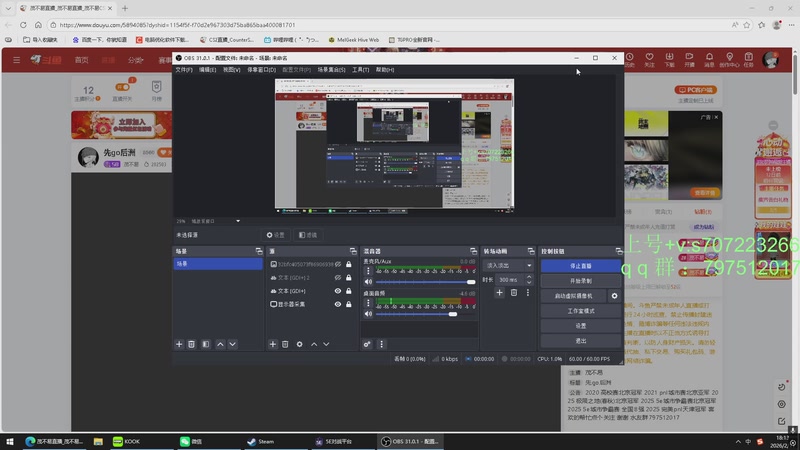Adjust the 麦克风/Aux volume slider
The width and height of the screenshot is (800, 450).
click(426, 282)
